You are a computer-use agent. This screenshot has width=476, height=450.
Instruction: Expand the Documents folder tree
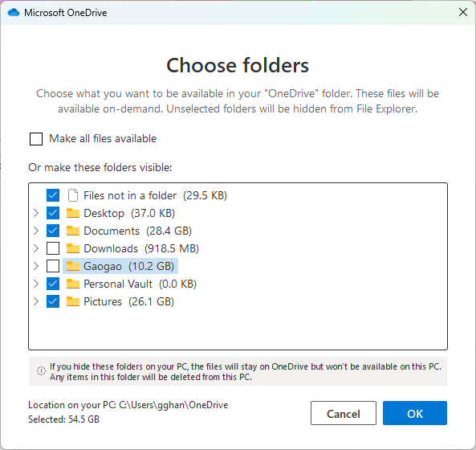36,231
